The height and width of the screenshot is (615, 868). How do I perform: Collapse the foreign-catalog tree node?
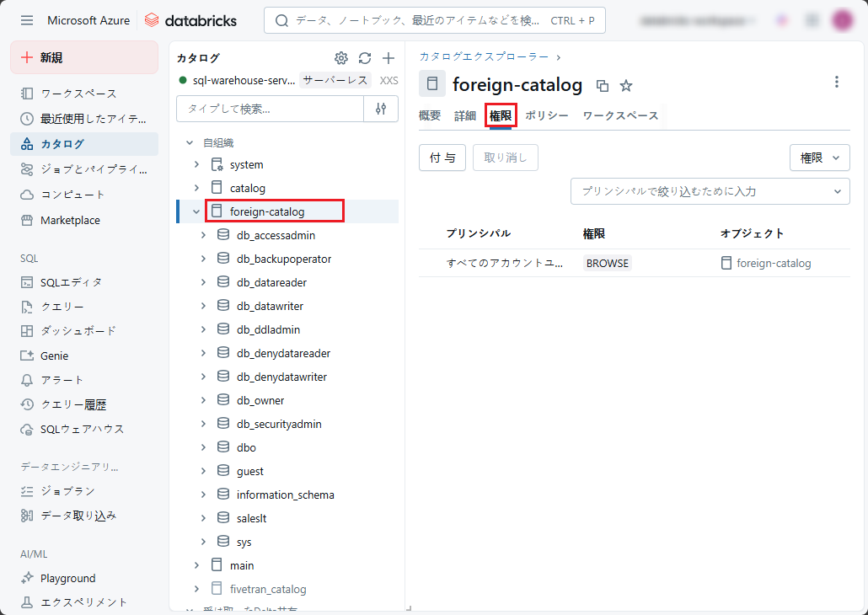tap(196, 211)
